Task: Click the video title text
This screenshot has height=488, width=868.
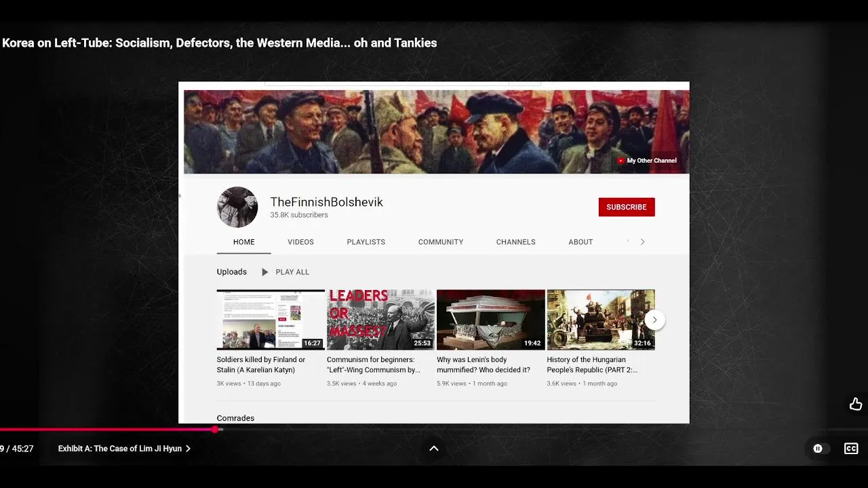Action: point(219,43)
